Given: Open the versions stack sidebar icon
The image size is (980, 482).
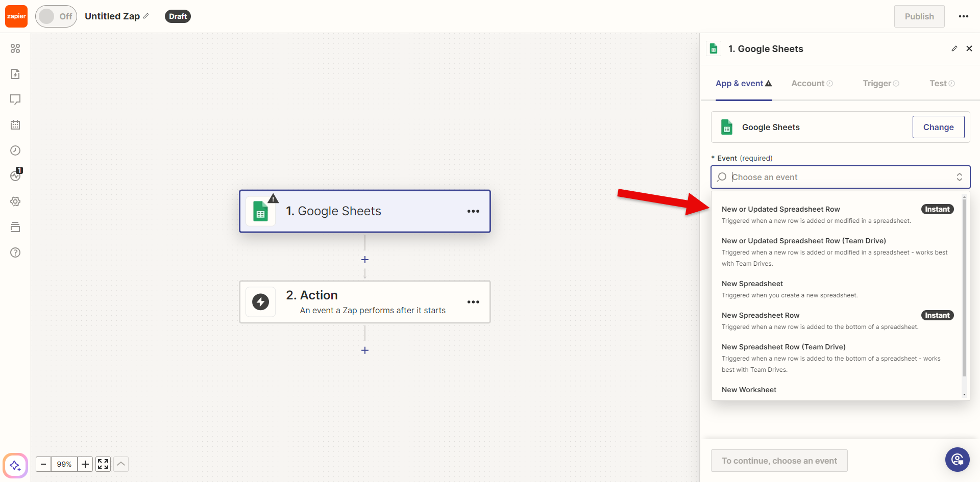Looking at the screenshot, I should (15, 227).
